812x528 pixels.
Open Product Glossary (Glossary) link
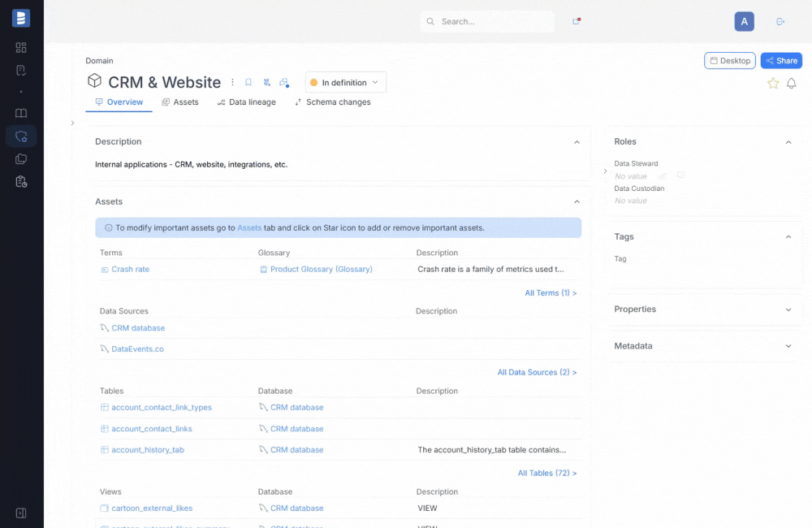tap(321, 270)
